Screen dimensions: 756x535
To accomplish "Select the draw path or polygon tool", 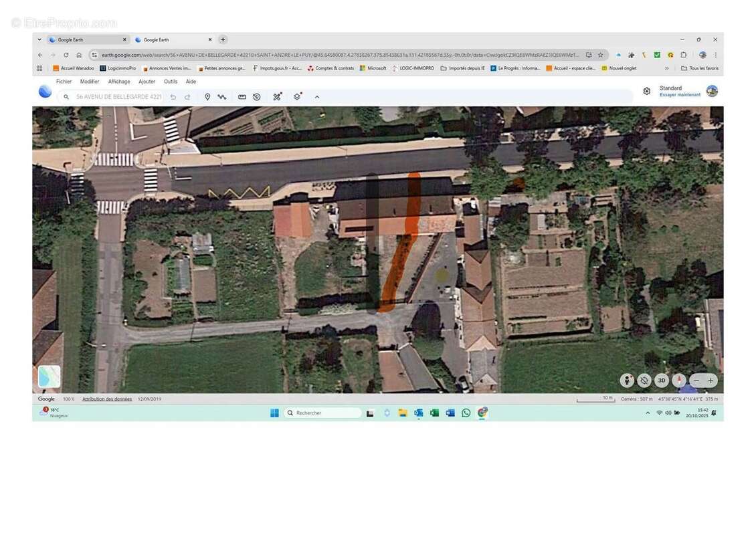I will (222, 97).
